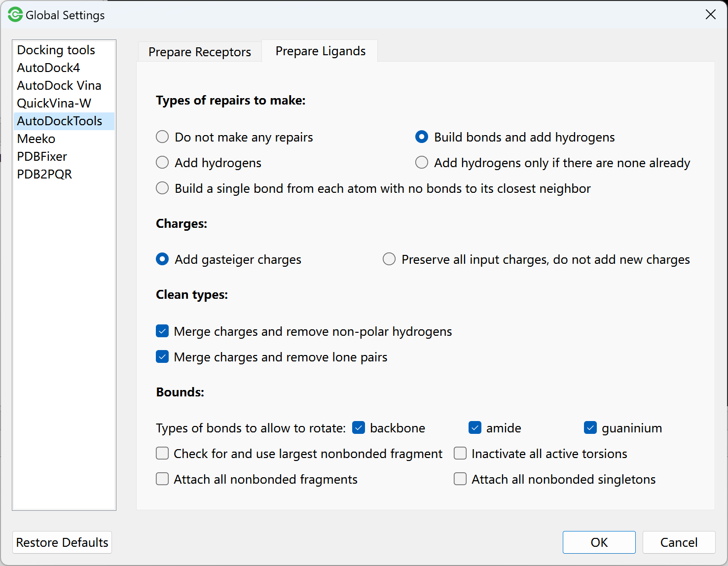Open Meeko settings

tap(64, 139)
